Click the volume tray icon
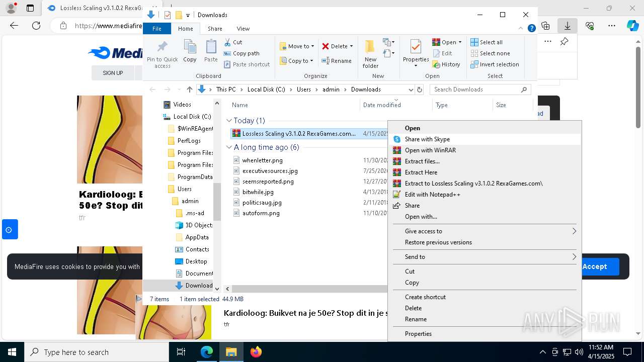The width and height of the screenshot is (644, 362). pos(579,352)
